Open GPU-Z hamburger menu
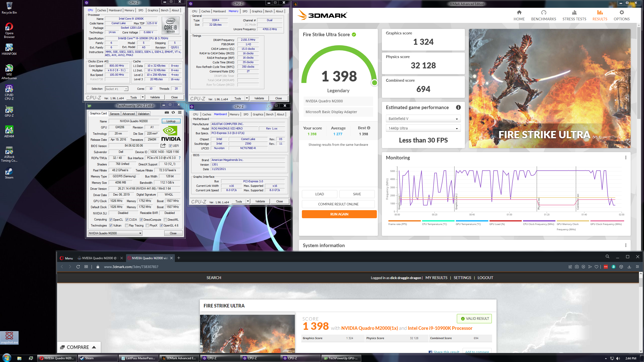This screenshot has width=644, height=362. (180, 112)
